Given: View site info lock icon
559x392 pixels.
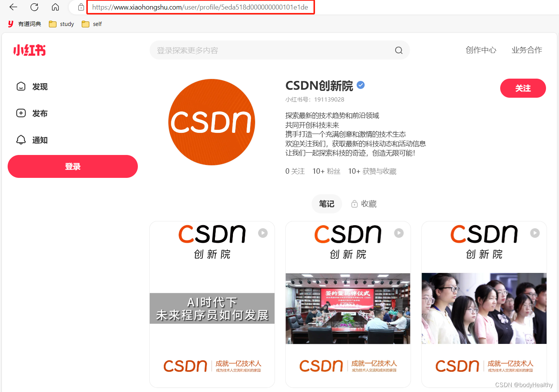Looking at the screenshot, I should [x=81, y=7].
